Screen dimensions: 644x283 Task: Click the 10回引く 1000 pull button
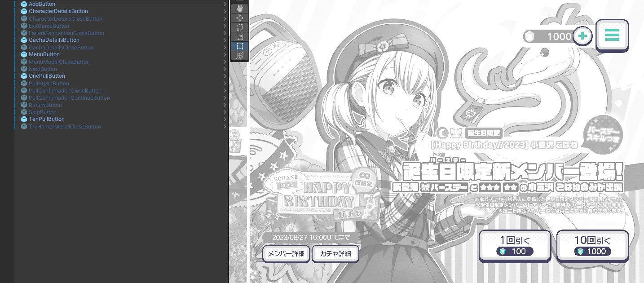click(592, 245)
